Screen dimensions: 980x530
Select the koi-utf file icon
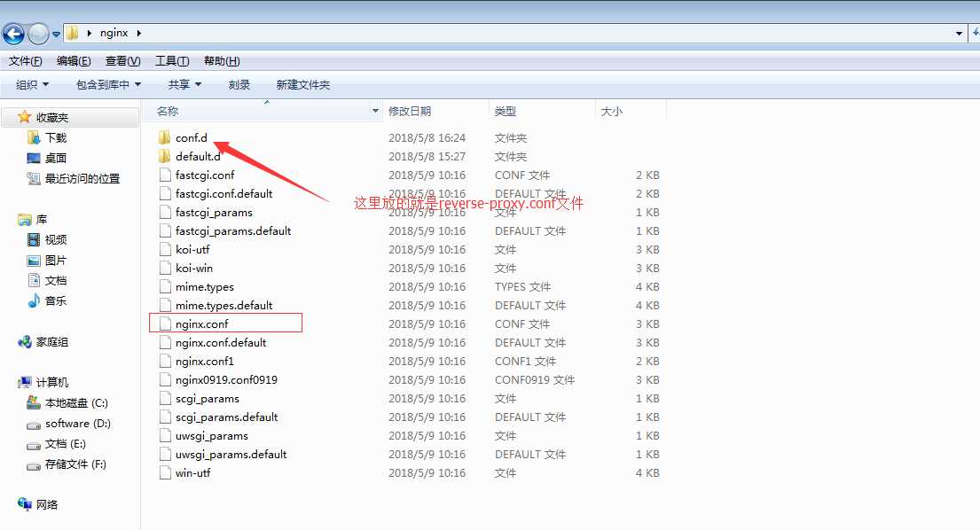click(165, 249)
